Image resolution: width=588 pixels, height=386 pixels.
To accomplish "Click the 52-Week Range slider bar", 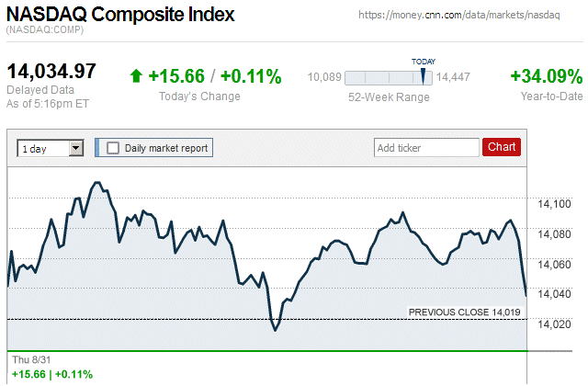I will tap(388, 78).
